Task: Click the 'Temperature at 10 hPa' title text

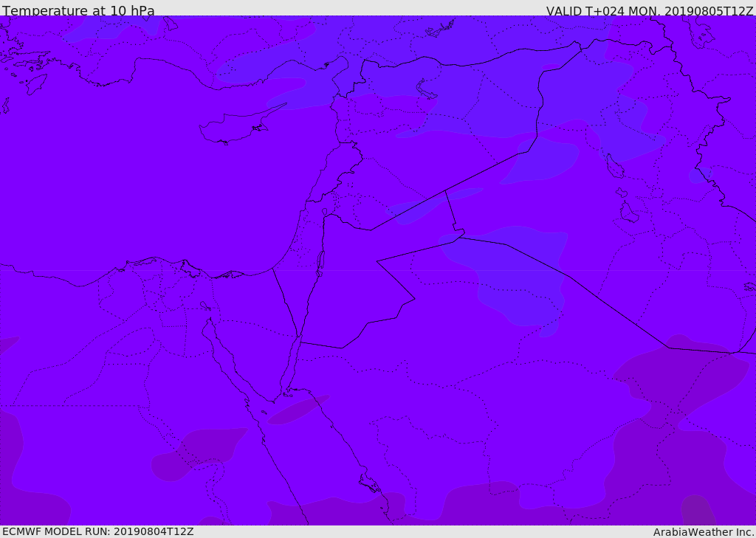Action: pos(78,10)
